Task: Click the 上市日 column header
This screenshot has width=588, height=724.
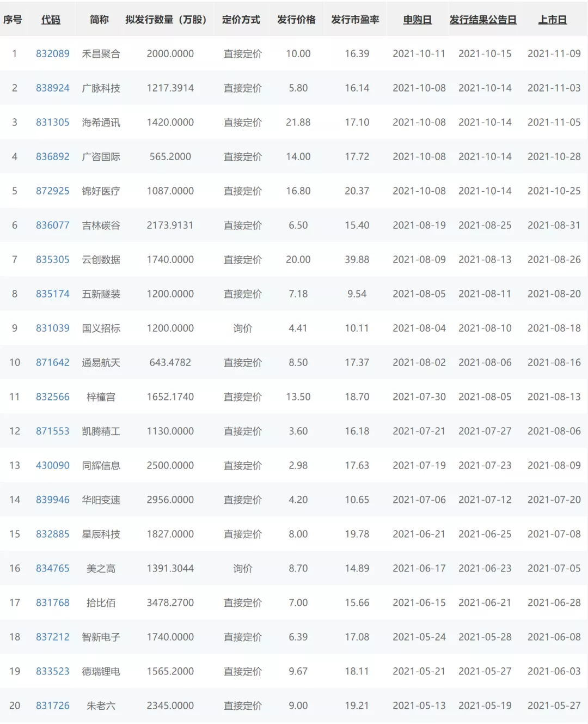Action: coord(552,20)
